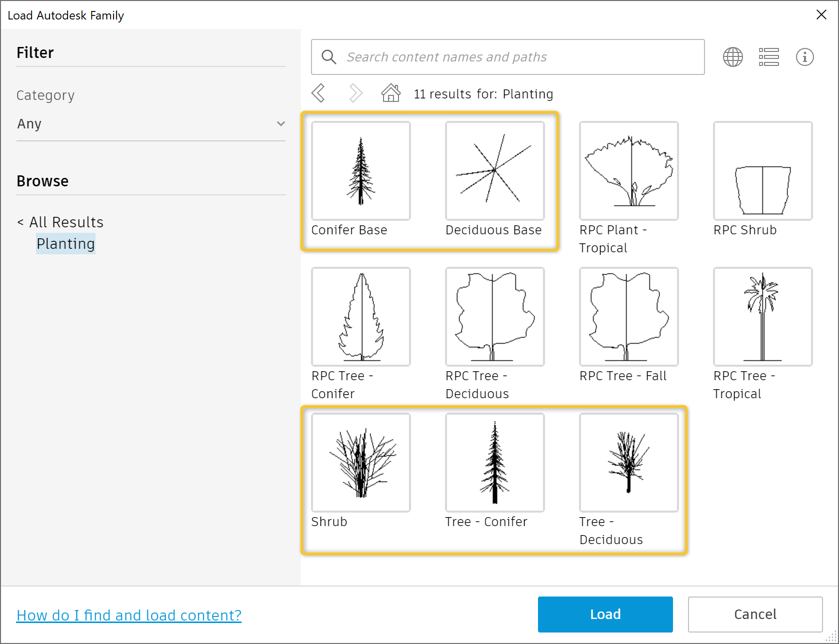This screenshot has height=644, width=839.
Task: Select the Conifer Base family thumbnail
Action: (x=360, y=170)
